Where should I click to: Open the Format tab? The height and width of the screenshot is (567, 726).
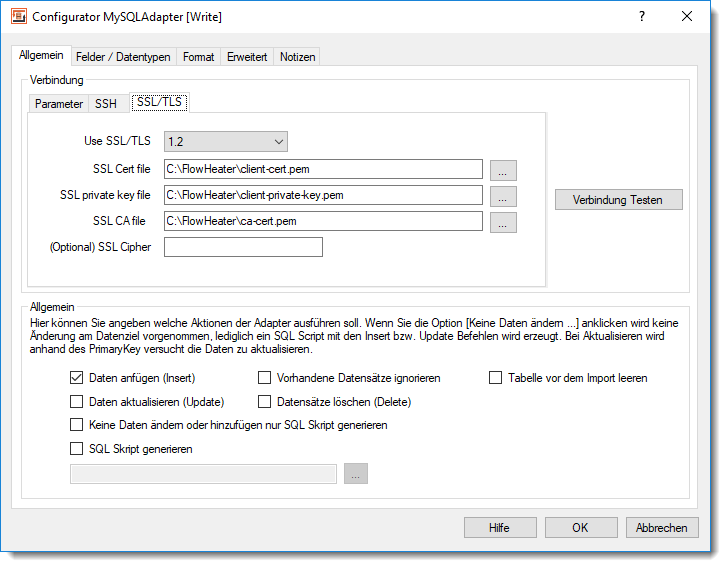[198, 57]
